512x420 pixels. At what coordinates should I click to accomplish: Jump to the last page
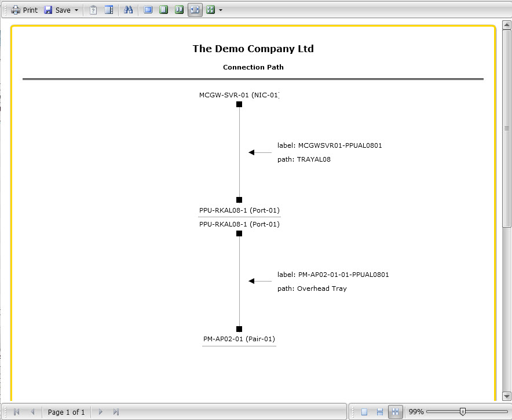[116, 412]
